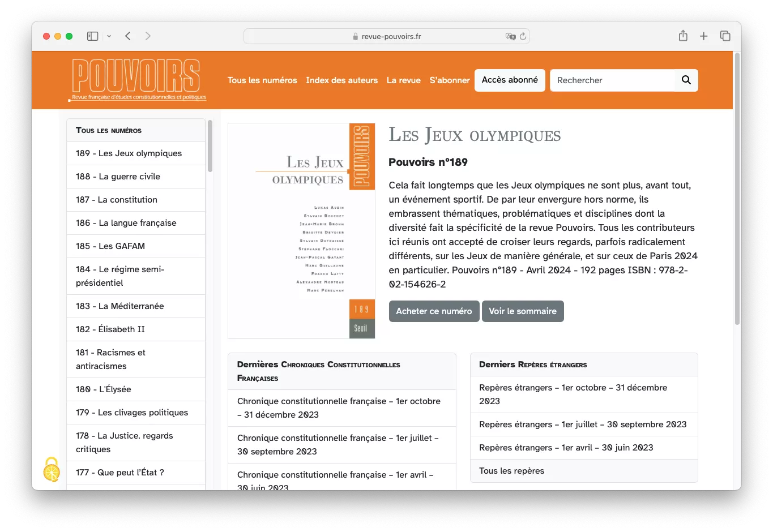Select issue 188 - La guerre civile

pos(118,177)
